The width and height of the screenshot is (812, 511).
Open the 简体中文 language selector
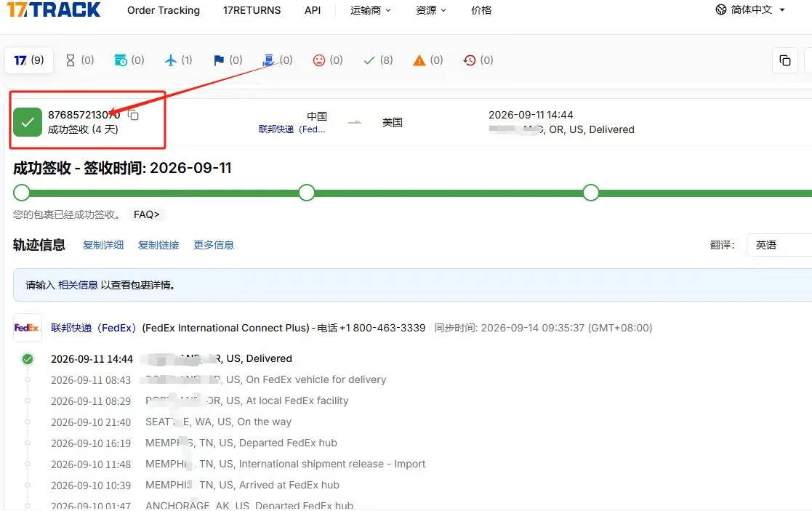(x=750, y=10)
